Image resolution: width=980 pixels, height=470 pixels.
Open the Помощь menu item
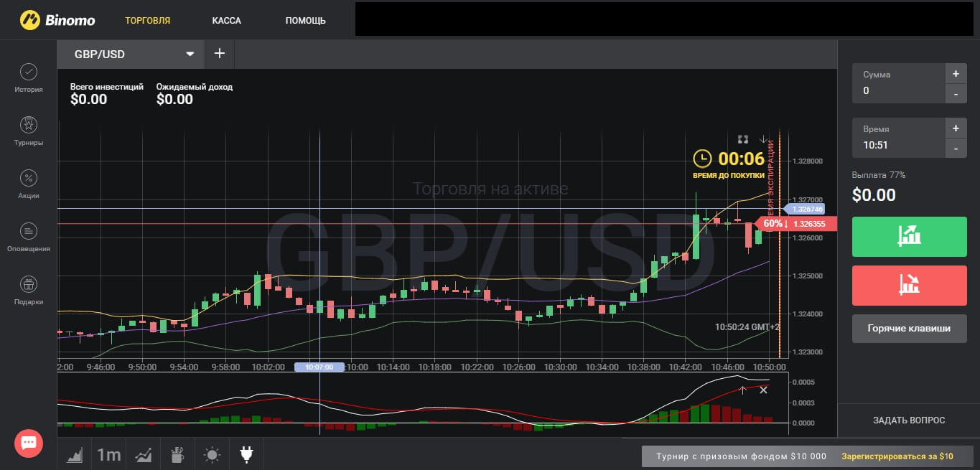[305, 20]
